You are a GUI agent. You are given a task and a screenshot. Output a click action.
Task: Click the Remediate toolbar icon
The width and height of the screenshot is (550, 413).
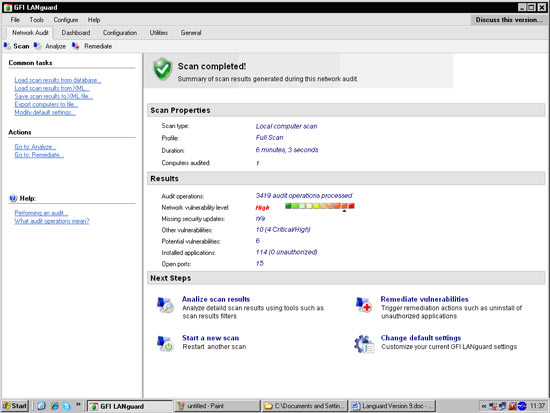coord(75,46)
